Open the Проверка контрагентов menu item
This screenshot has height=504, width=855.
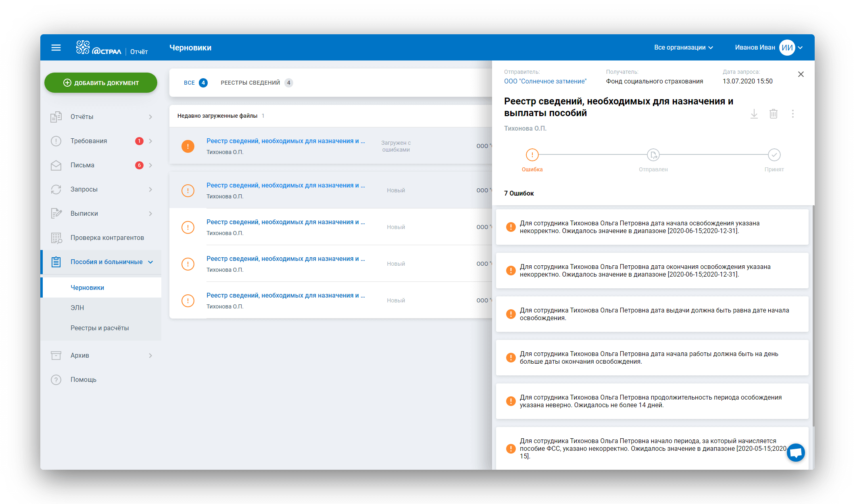[101, 238]
